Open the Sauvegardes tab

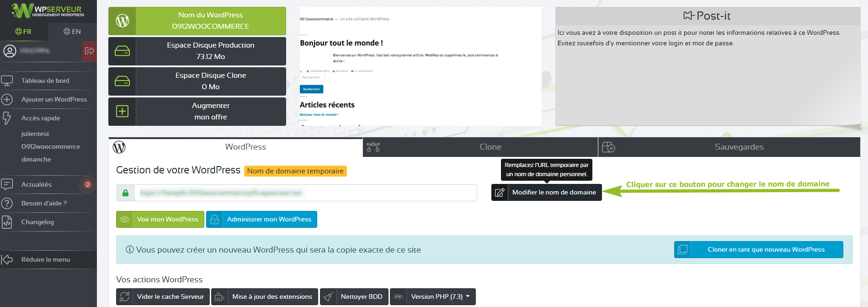tap(739, 147)
